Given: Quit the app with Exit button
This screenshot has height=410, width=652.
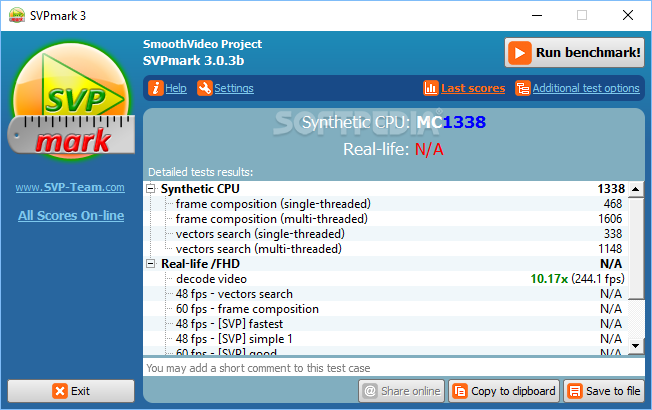Looking at the screenshot, I should tap(71, 391).
